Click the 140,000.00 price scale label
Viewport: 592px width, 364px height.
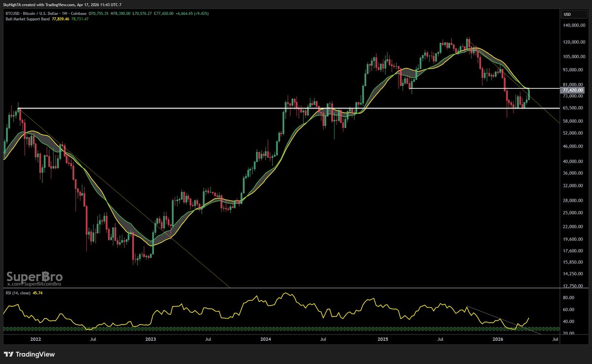573,26
